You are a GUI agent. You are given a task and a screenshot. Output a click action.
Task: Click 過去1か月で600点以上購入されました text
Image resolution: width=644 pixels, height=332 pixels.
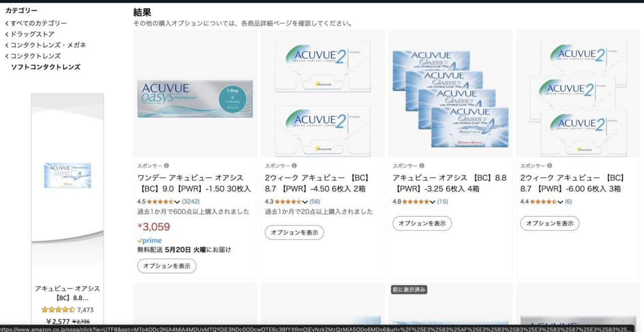click(x=193, y=212)
